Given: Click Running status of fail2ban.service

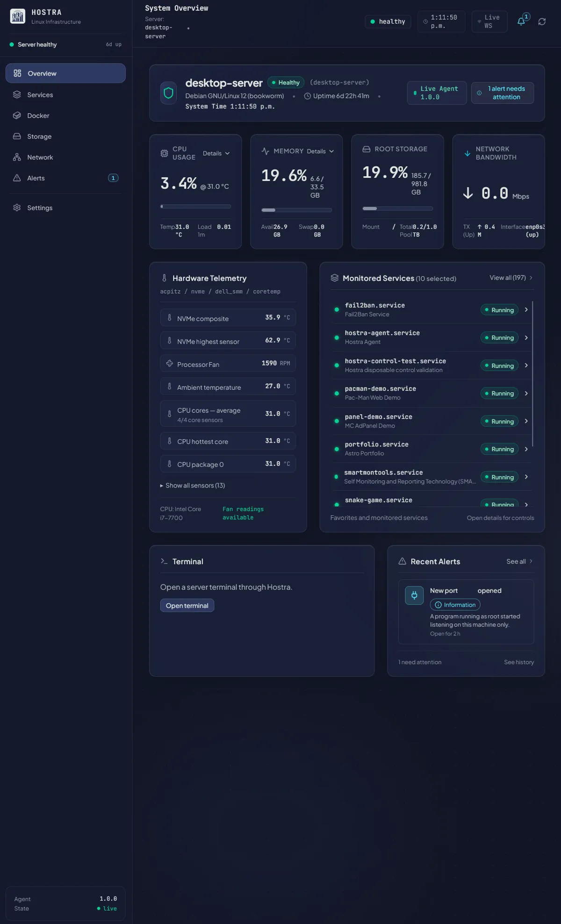Looking at the screenshot, I should (499, 310).
